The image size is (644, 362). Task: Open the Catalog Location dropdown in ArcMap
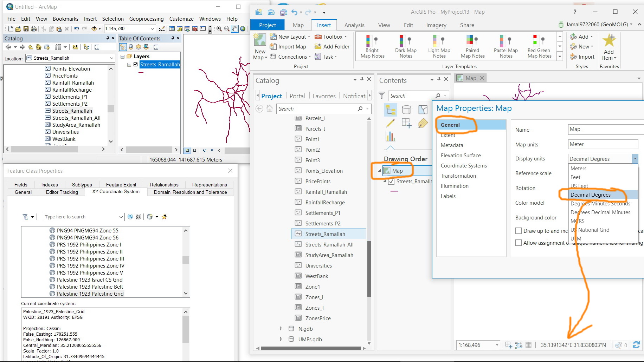(111, 58)
